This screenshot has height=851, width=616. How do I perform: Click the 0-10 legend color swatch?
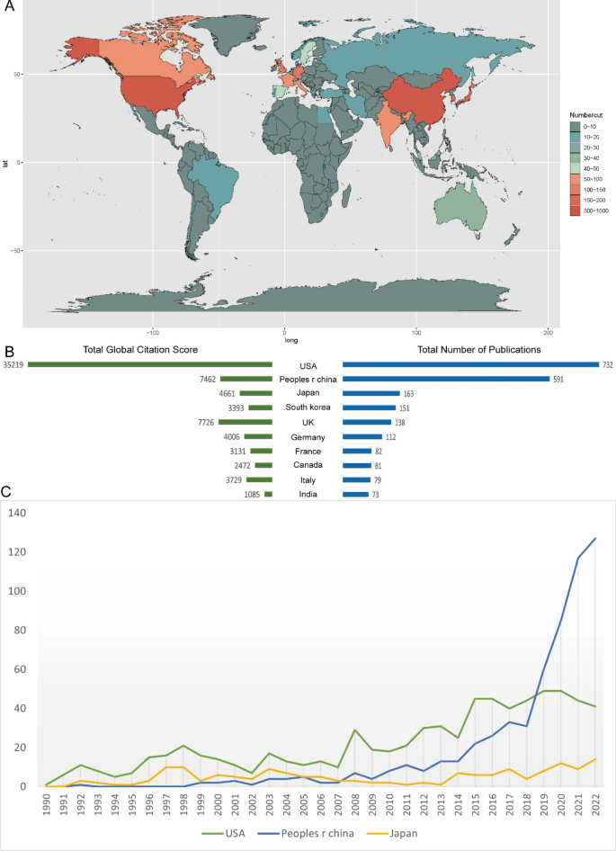(576, 126)
